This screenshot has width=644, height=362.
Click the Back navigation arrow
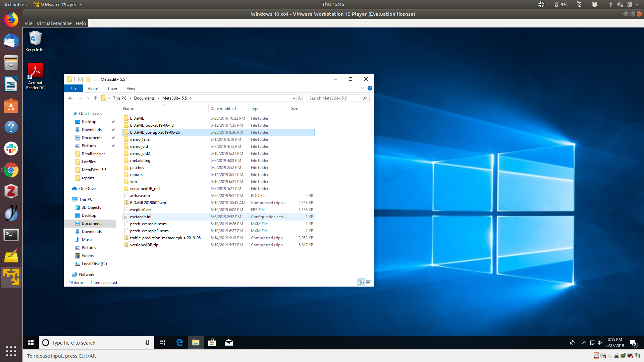click(70, 98)
